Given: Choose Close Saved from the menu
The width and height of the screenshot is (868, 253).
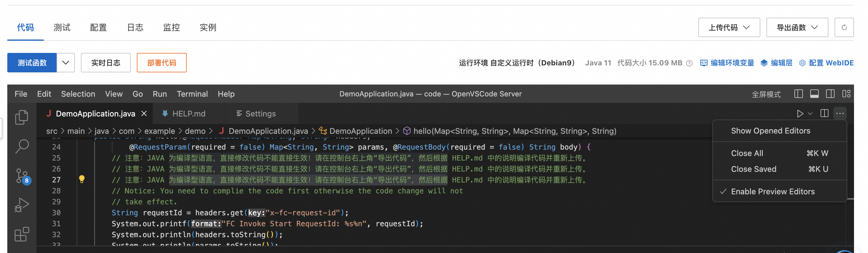Looking at the screenshot, I should 779,169.
